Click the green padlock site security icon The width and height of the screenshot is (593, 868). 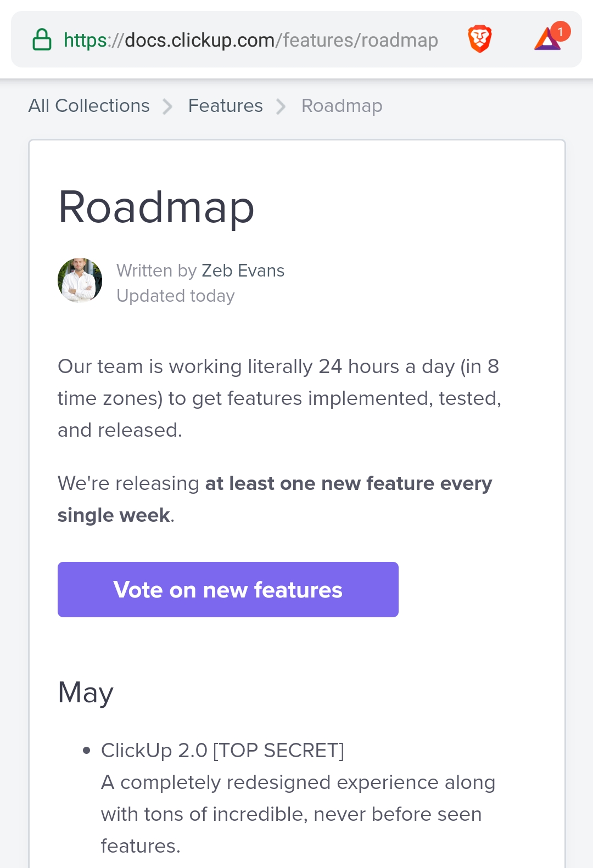[x=42, y=40]
